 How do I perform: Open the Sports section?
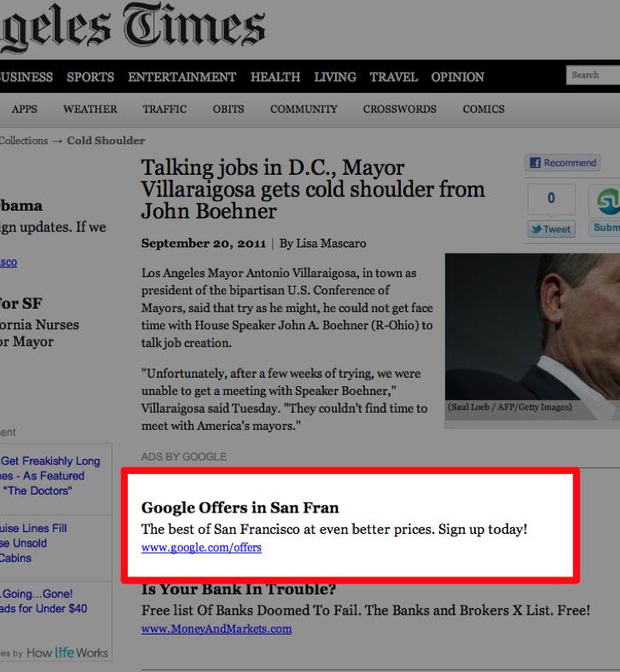(90, 77)
